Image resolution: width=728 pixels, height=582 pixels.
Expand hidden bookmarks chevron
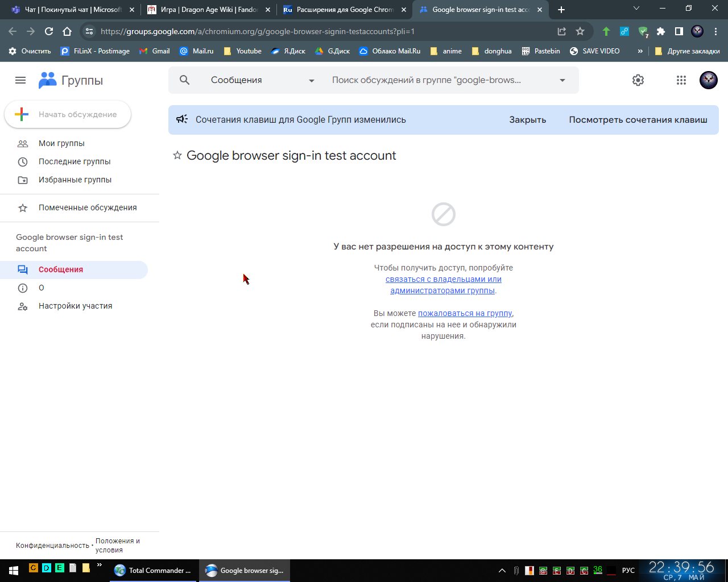(x=640, y=51)
